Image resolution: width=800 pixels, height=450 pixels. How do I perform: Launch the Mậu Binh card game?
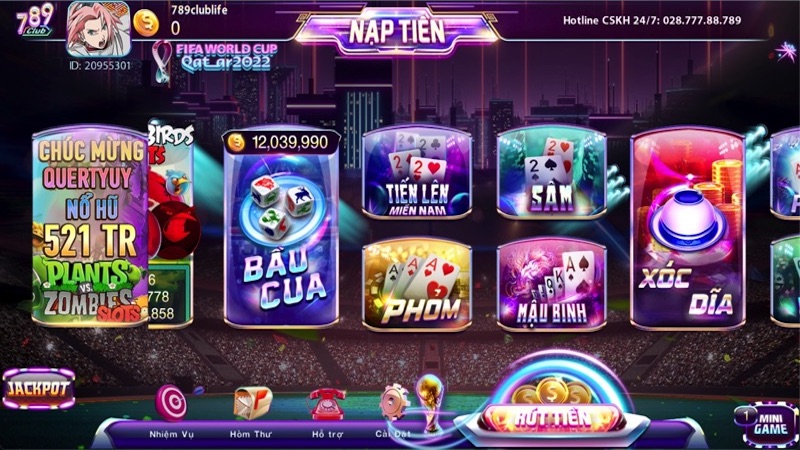pyautogui.click(x=552, y=285)
